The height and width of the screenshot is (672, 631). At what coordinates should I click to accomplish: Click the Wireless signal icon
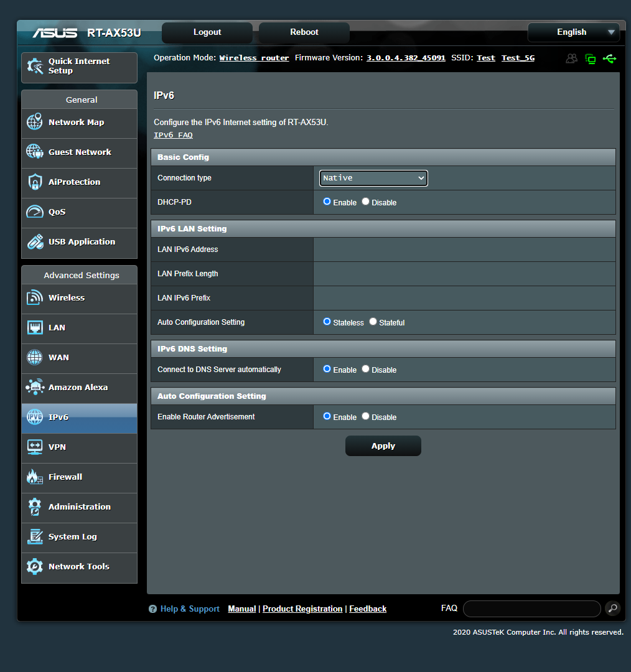(35, 297)
